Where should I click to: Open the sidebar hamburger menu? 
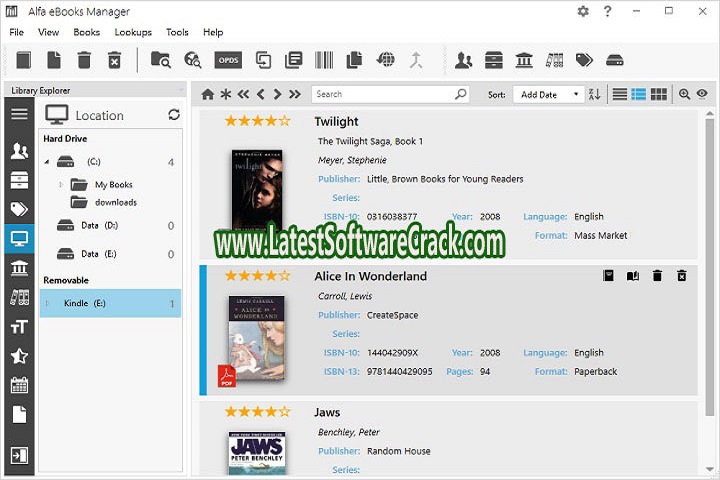pos(19,114)
